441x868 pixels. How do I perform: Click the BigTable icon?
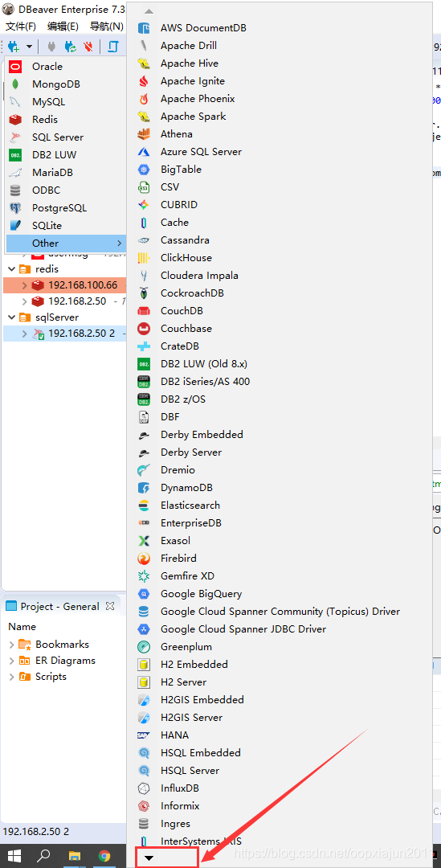[144, 170]
